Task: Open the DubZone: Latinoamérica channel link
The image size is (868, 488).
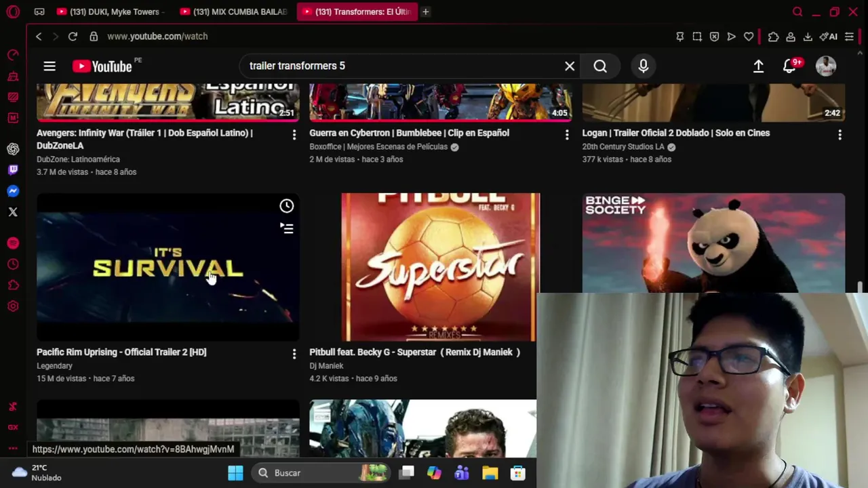Action: [x=78, y=159]
